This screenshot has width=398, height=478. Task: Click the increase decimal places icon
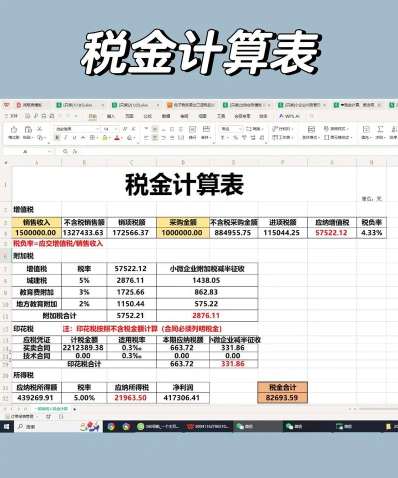point(253,138)
